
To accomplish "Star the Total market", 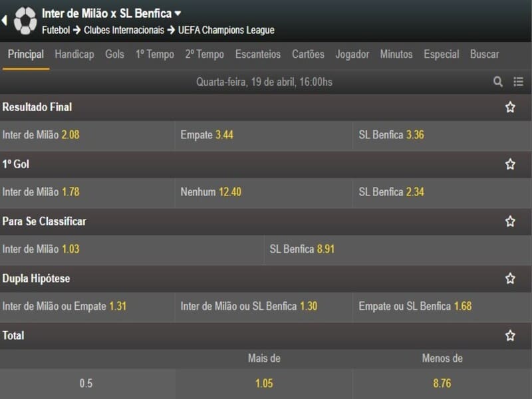I will pos(510,336).
